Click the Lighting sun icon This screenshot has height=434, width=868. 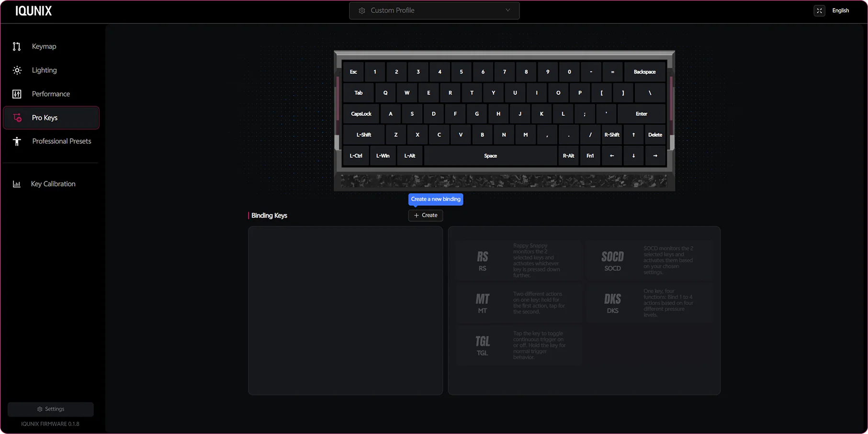[x=17, y=70]
